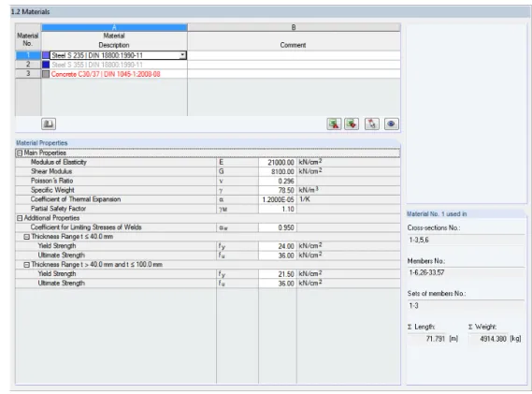The image size is (532, 394).
Task: Click the Excel import icon with arrow
Action: tap(352, 124)
